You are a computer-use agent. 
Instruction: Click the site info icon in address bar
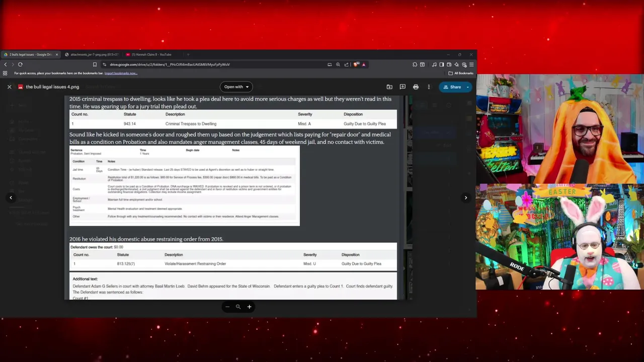click(x=104, y=64)
